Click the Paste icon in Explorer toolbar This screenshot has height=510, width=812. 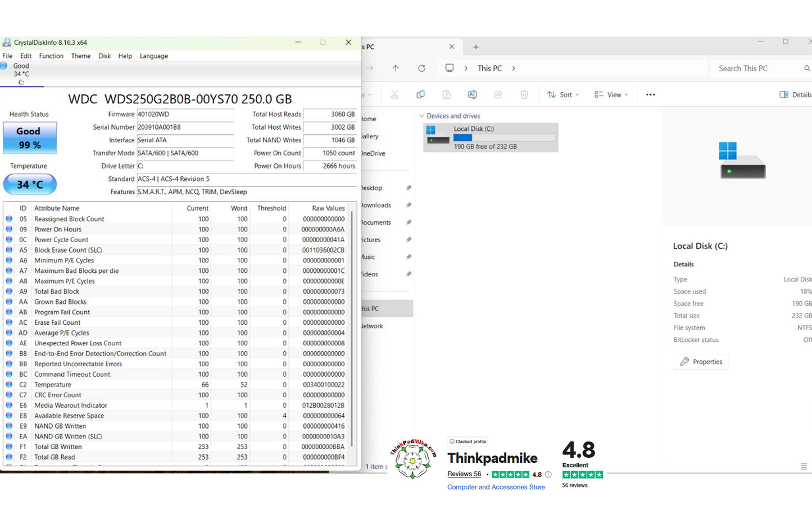click(446, 95)
